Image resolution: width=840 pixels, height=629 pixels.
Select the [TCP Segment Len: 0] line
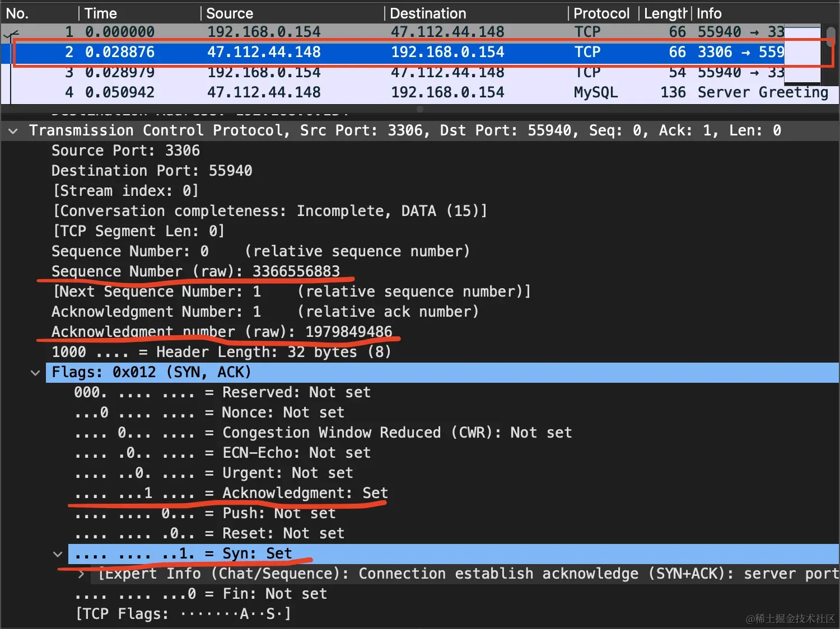pyautogui.click(x=138, y=231)
